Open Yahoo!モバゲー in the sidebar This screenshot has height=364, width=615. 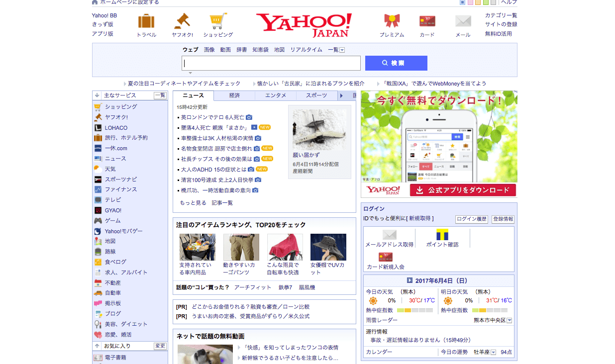coord(123,231)
